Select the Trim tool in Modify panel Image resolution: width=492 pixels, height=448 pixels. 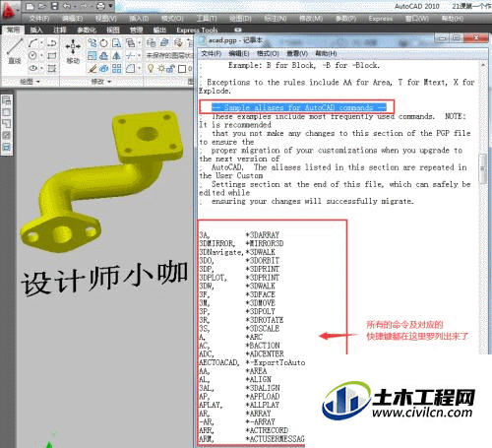tap(131, 56)
